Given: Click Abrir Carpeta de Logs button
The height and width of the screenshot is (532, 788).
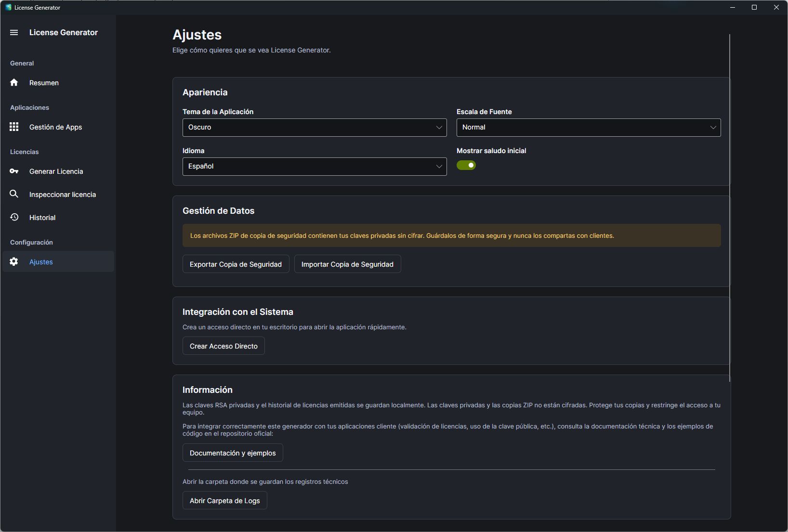Looking at the screenshot, I should [x=224, y=500].
